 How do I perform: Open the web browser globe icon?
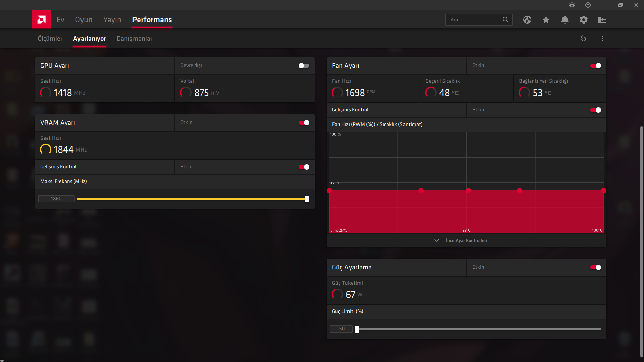pyautogui.click(x=527, y=20)
